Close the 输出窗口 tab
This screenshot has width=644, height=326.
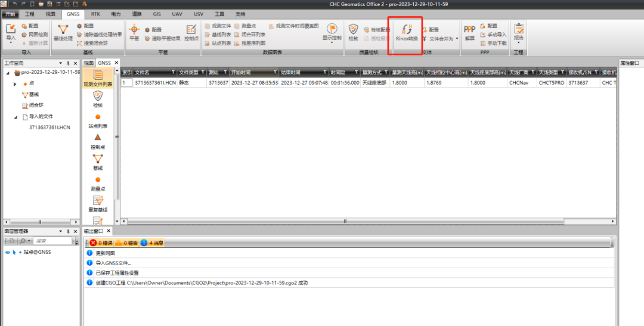click(109, 231)
